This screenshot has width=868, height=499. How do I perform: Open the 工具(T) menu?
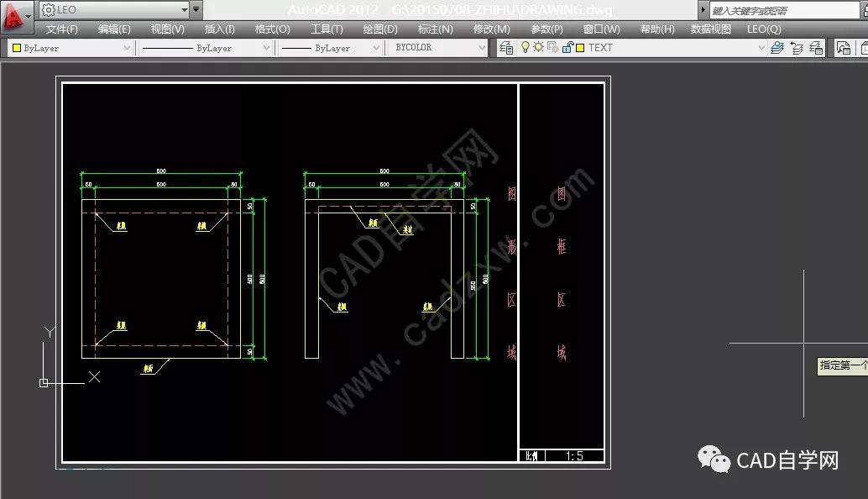327,29
